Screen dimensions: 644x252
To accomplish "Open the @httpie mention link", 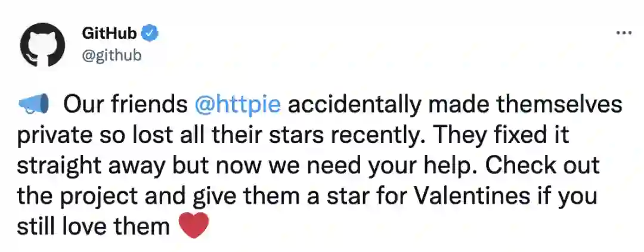I will (x=237, y=105).
